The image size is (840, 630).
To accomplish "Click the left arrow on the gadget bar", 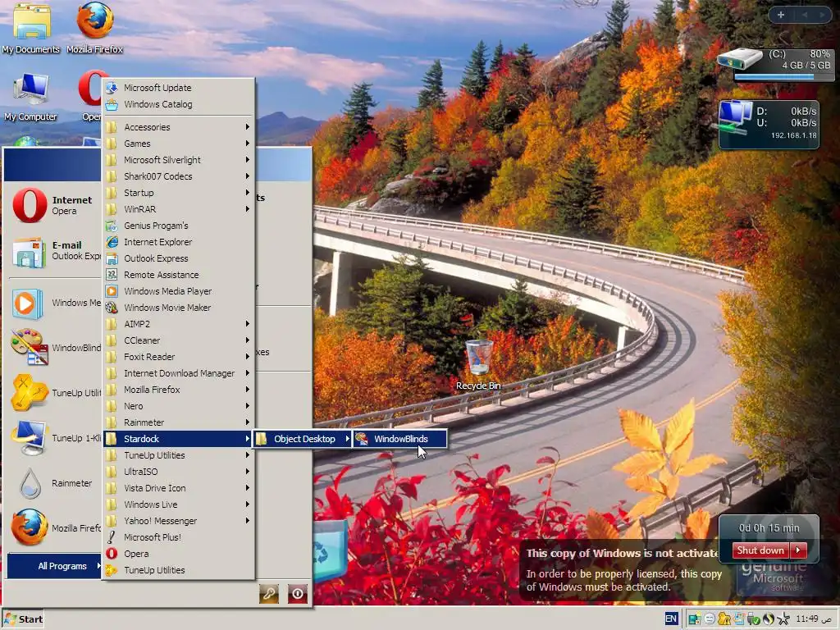I will pos(805,15).
